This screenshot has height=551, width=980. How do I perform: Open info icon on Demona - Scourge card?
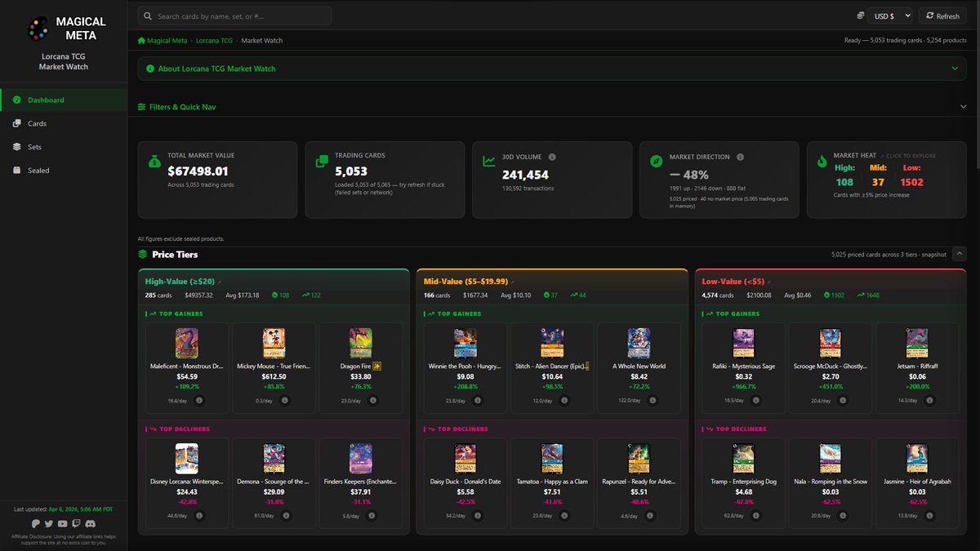click(287, 516)
